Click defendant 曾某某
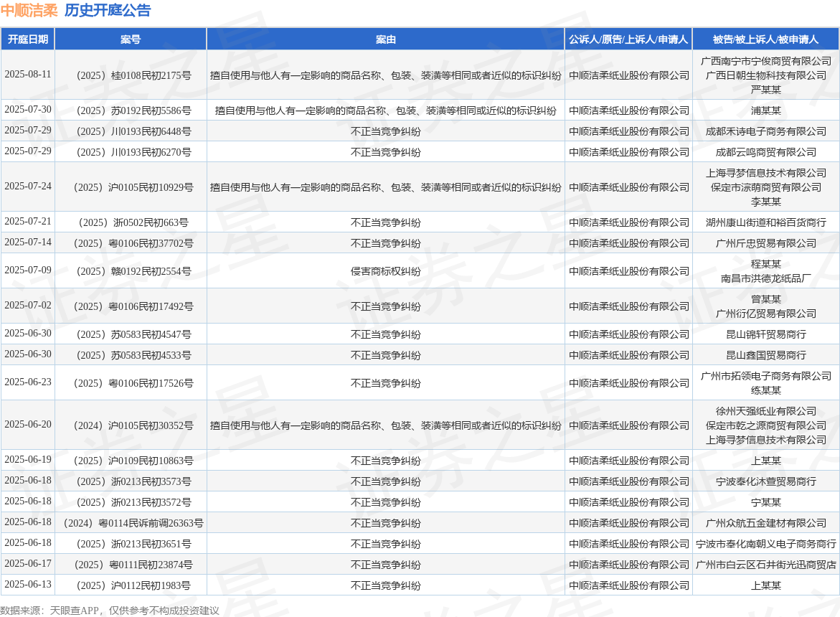This screenshot has width=840, height=617. click(x=766, y=299)
